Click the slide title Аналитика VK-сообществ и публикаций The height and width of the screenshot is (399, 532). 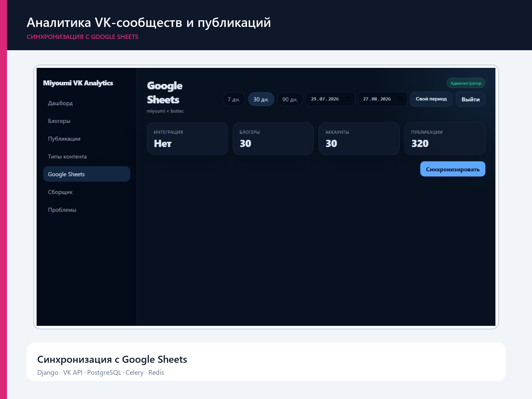(149, 23)
